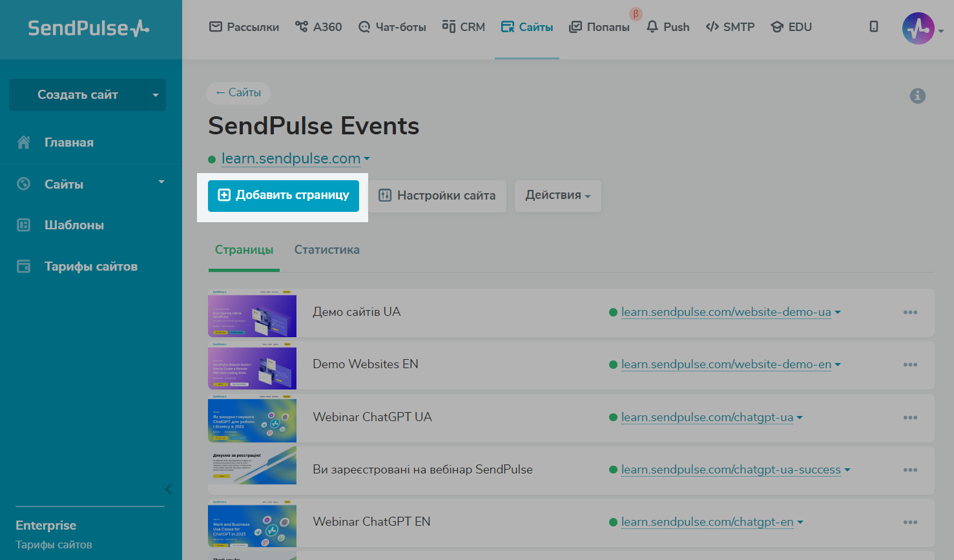Expand the Действия dropdown

click(x=558, y=196)
